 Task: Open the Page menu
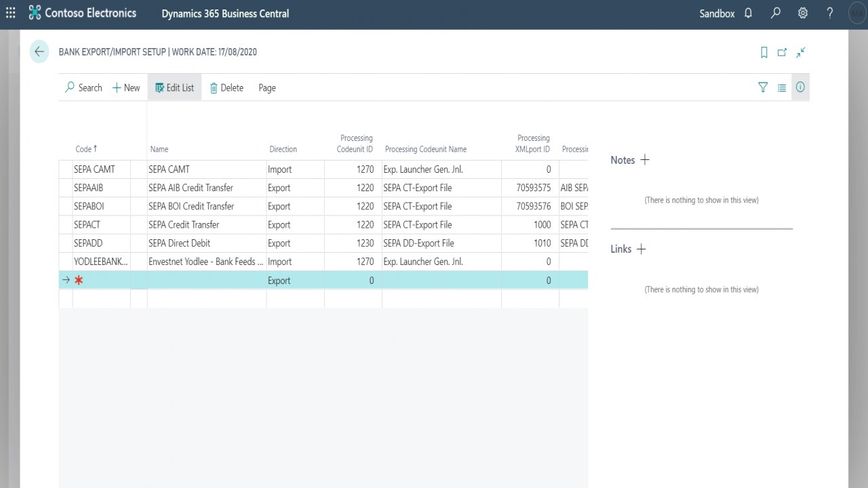tap(267, 87)
